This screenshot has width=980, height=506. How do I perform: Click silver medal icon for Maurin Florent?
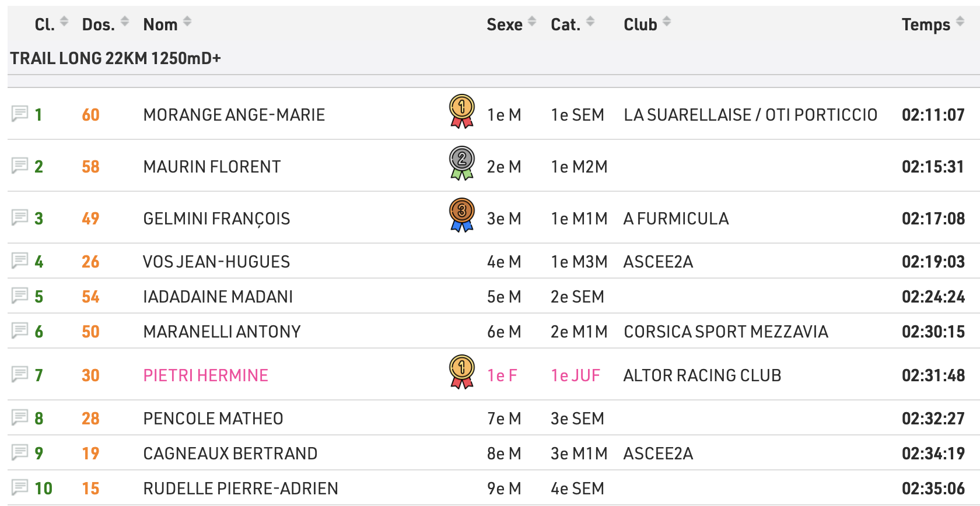[461, 163]
